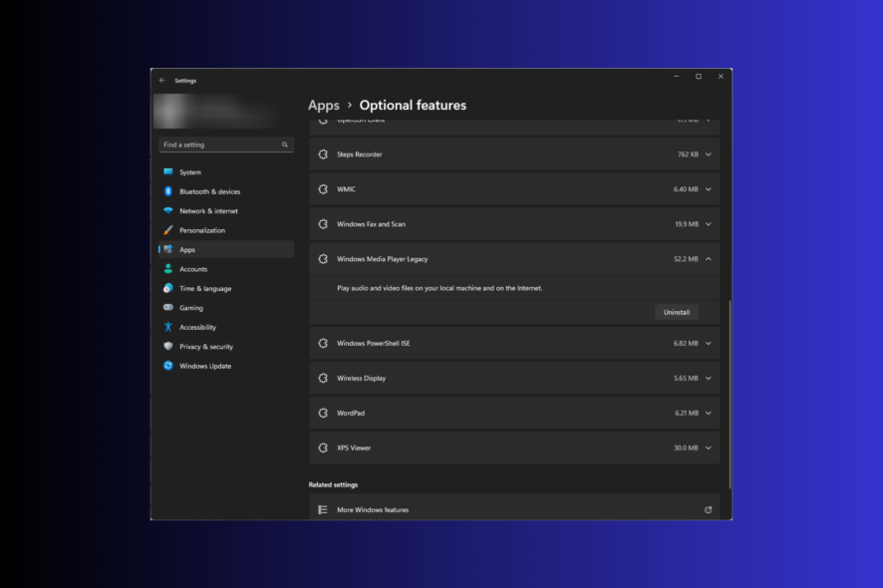Click the Gaming controller icon

[x=167, y=308]
